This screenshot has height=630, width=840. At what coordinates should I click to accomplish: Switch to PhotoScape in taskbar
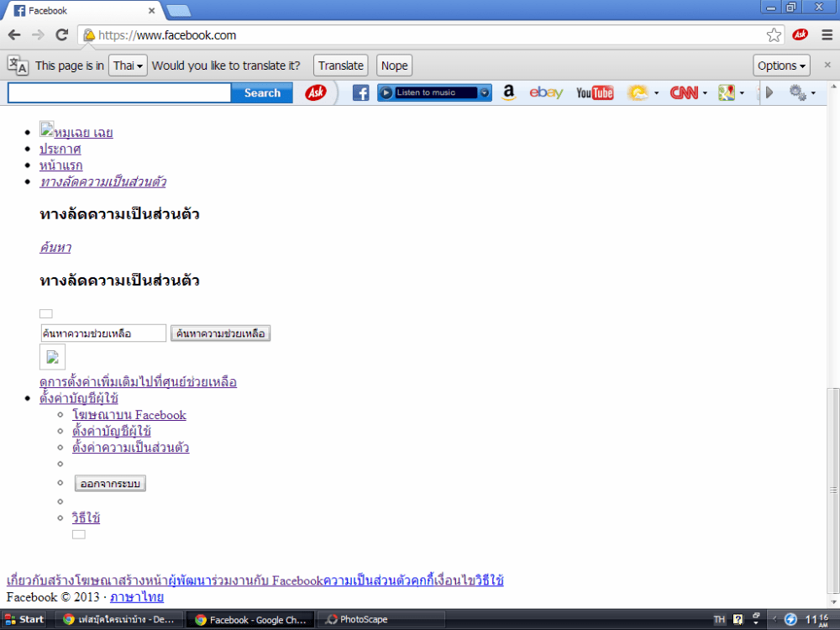pyautogui.click(x=381, y=619)
